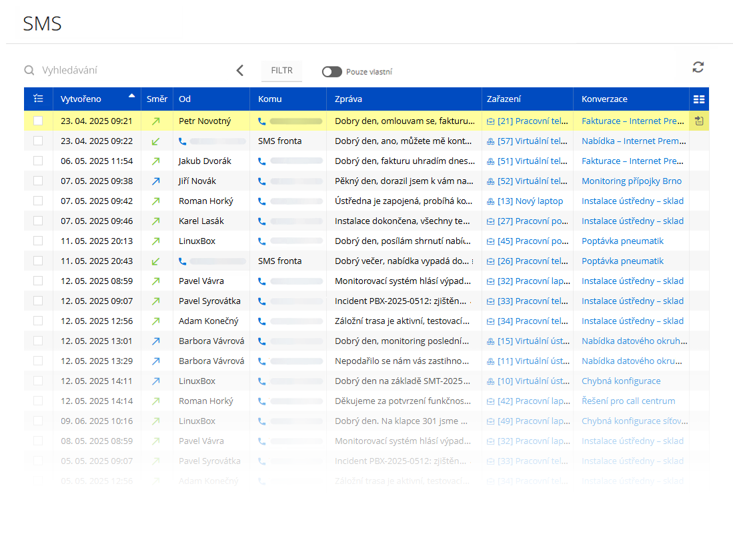The image size is (733, 560).
Task: Toggle the Pouze vlastní switch
Action: coord(332,71)
